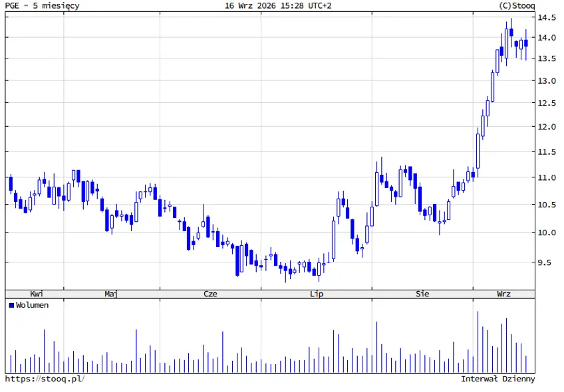564x392 pixels.
Task: Click the "Lip" month label
Action: tap(317, 294)
